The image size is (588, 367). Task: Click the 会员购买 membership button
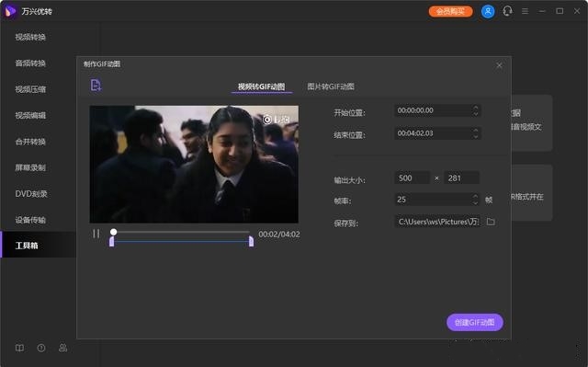pos(450,11)
